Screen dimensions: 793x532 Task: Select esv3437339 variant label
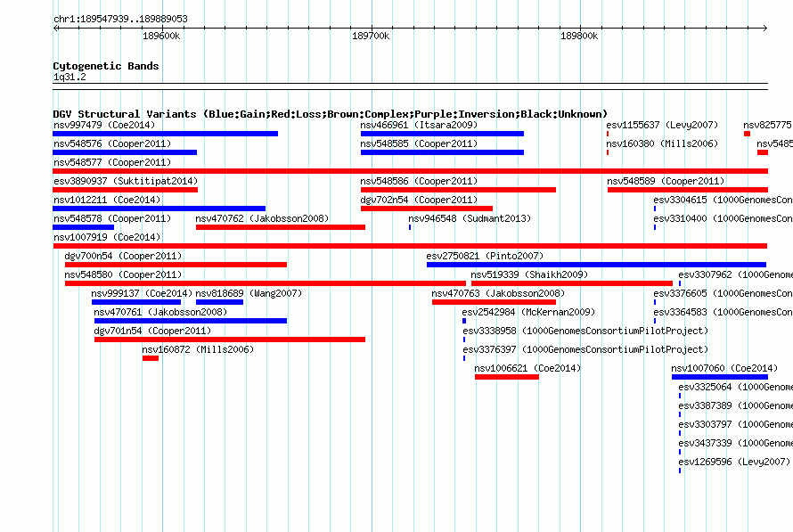(735, 443)
